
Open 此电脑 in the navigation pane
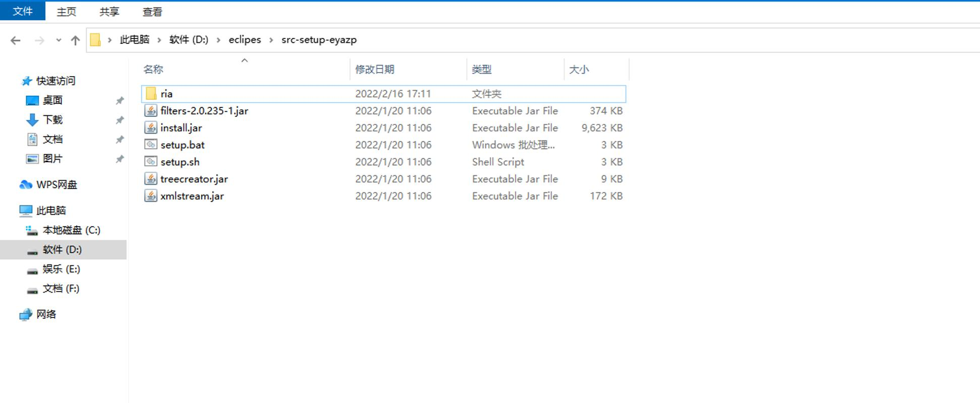coord(51,211)
